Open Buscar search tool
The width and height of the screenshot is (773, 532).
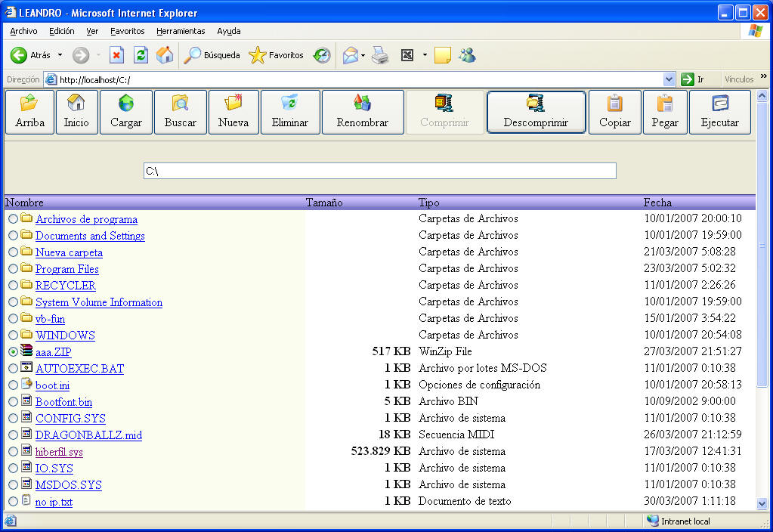tap(180, 113)
